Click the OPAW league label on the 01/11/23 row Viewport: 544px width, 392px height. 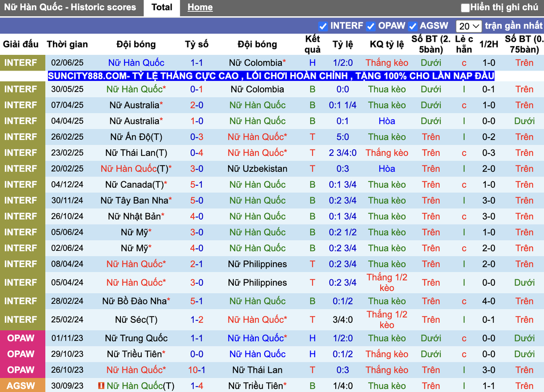click(x=21, y=338)
